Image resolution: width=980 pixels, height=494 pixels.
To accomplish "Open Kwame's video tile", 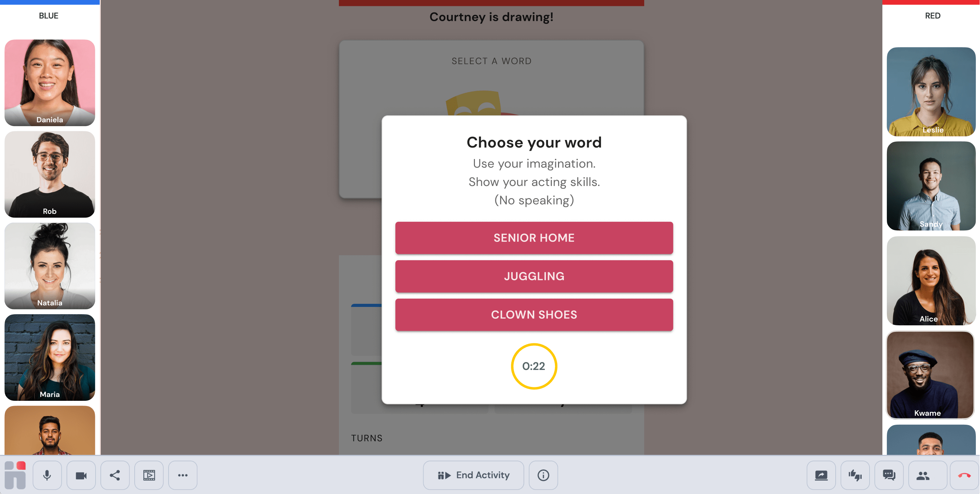I will coord(930,375).
